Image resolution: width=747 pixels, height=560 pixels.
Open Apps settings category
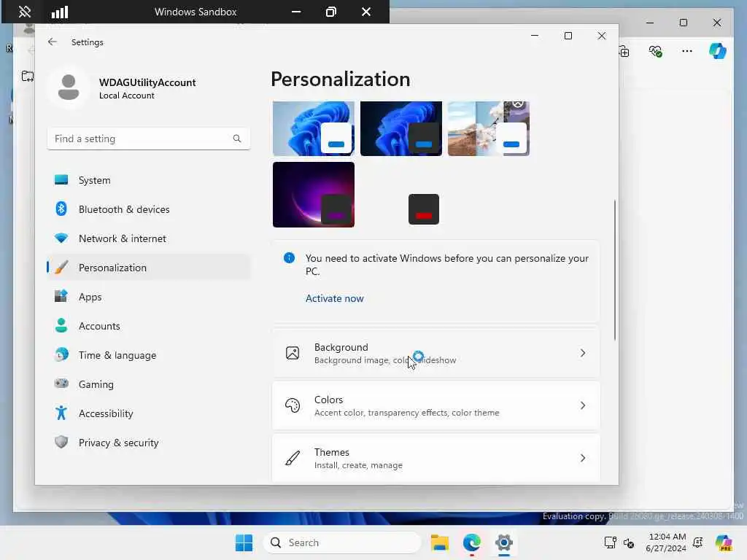[149, 297]
